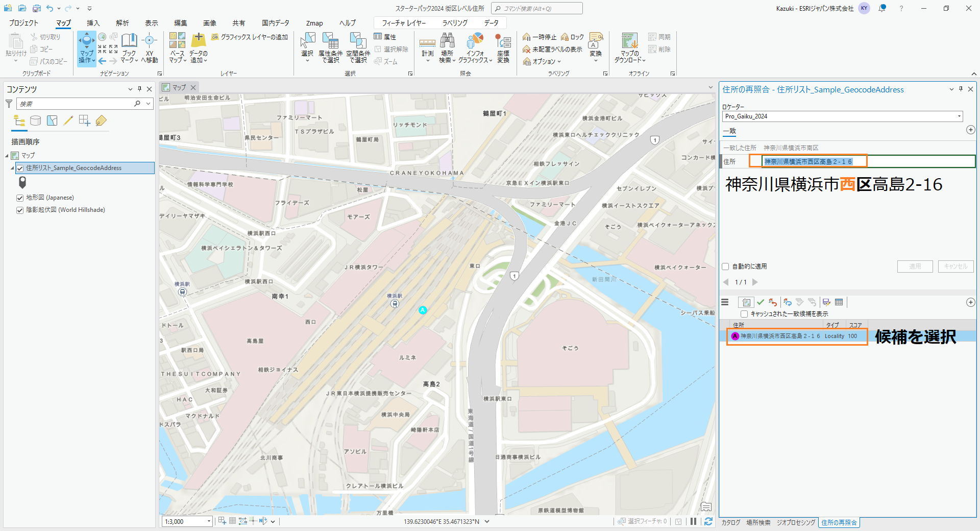Click the unmatch icon with red arrow
The width and height of the screenshot is (980, 531).
click(x=773, y=302)
